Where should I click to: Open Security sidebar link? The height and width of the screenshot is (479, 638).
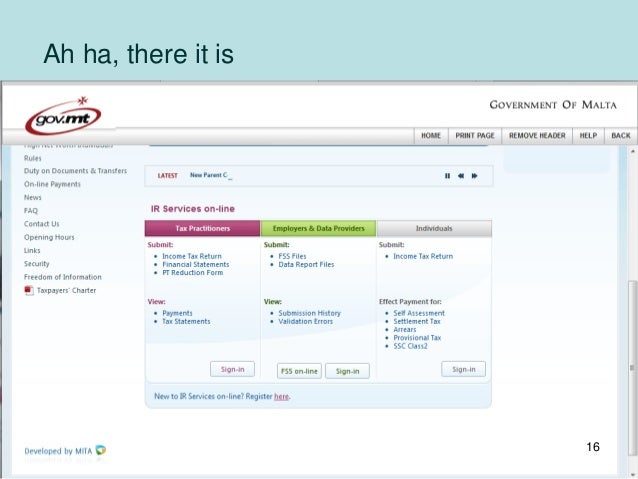pos(36,264)
